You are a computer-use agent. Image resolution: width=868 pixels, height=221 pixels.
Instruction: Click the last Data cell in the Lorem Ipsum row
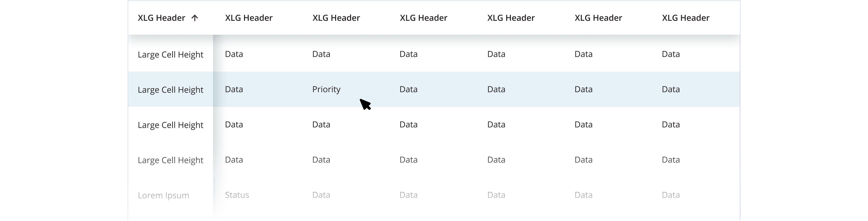(x=671, y=195)
